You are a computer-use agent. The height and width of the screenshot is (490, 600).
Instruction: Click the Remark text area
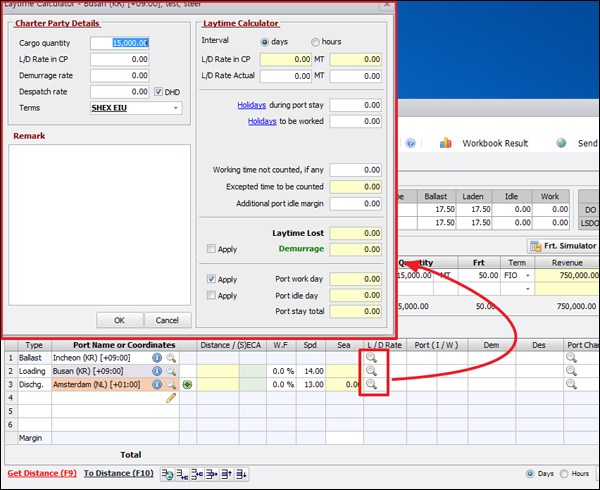pyautogui.click(x=99, y=225)
